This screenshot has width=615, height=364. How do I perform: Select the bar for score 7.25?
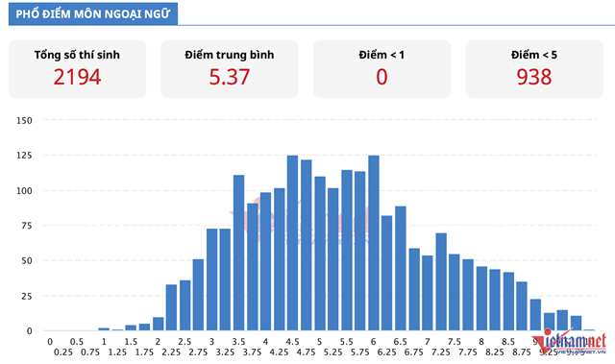click(441, 281)
